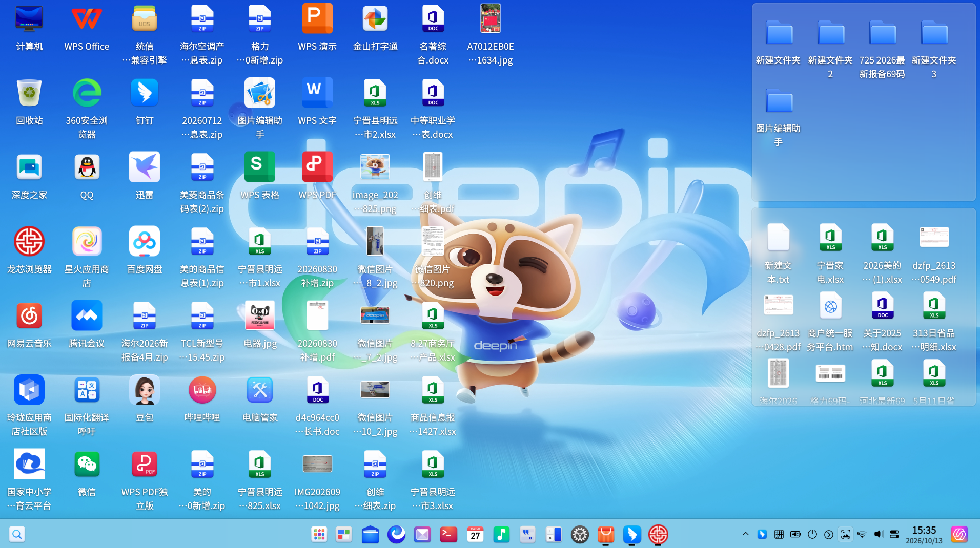
Task: Open the WPS 表格 icon
Action: [x=260, y=167]
